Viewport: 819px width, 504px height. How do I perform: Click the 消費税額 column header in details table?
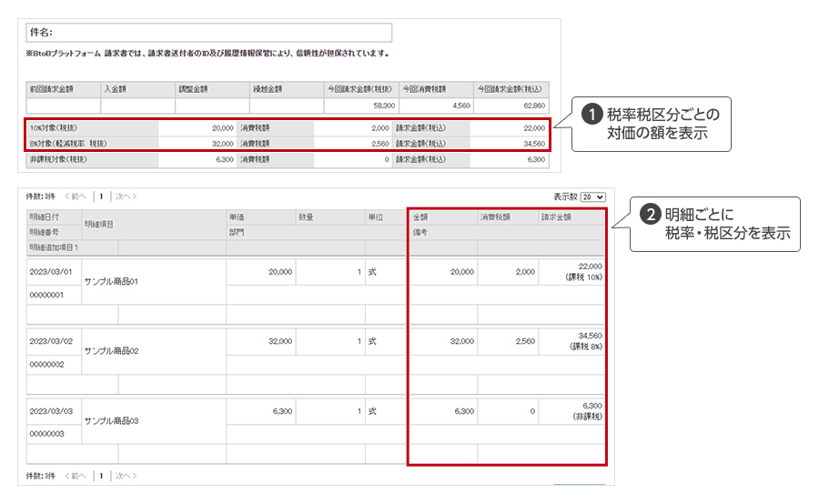(495, 217)
